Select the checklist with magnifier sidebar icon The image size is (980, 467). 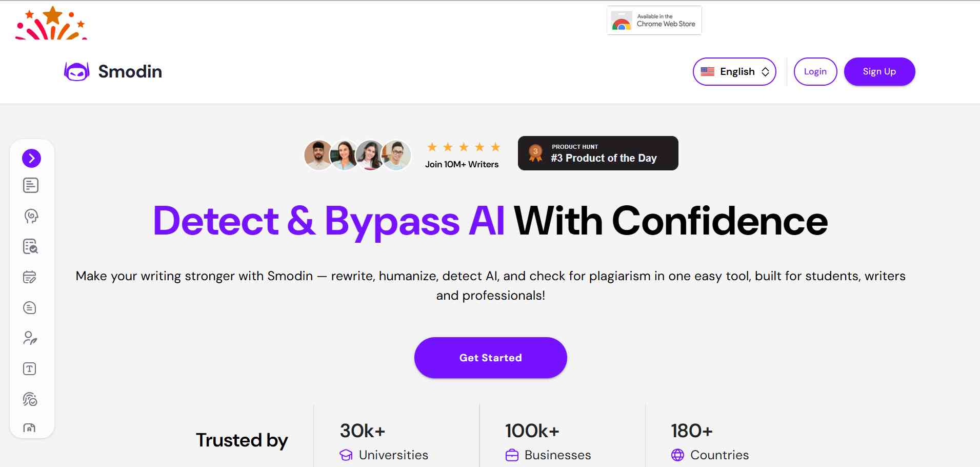[x=31, y=247]
